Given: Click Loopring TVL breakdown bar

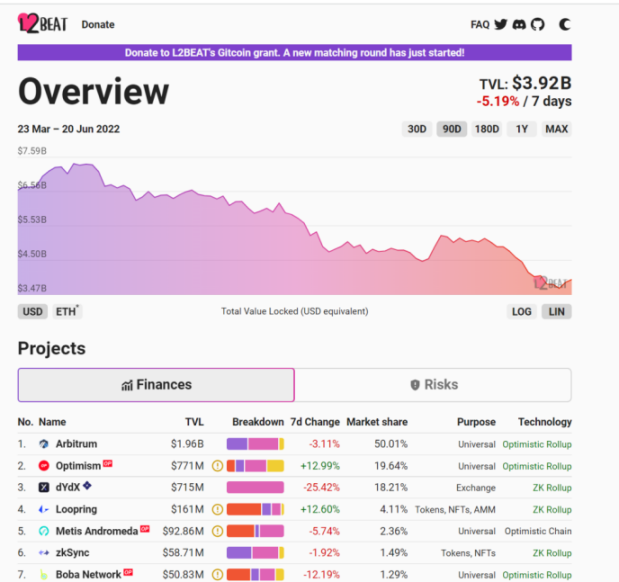Looking at the screenshot, I should pyautogui.click(x=255, y=509).
